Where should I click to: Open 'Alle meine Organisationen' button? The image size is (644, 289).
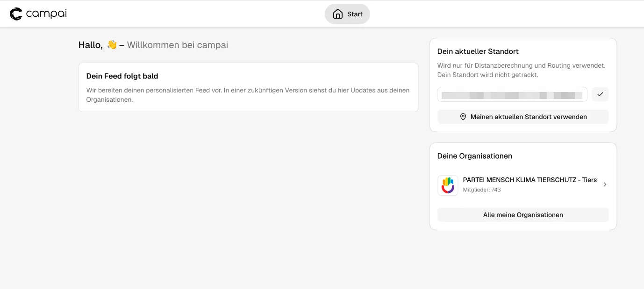(522, 215)
